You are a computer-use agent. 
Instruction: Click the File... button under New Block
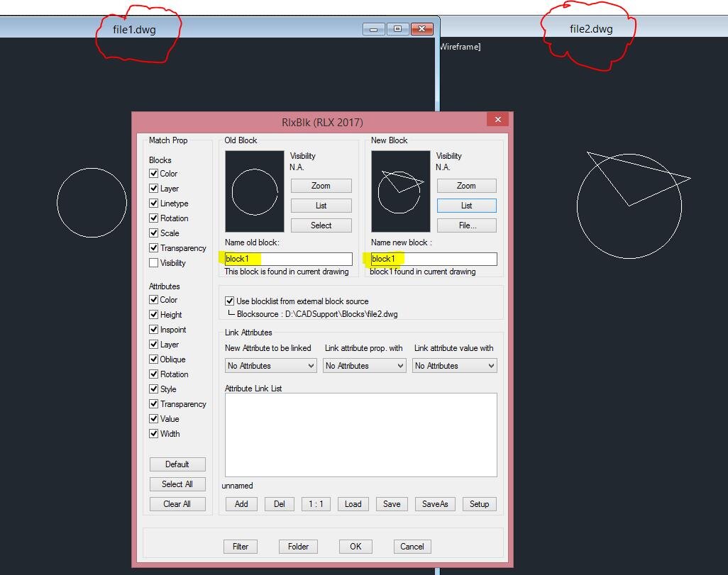pyautogui.click(x=467, y=225)
